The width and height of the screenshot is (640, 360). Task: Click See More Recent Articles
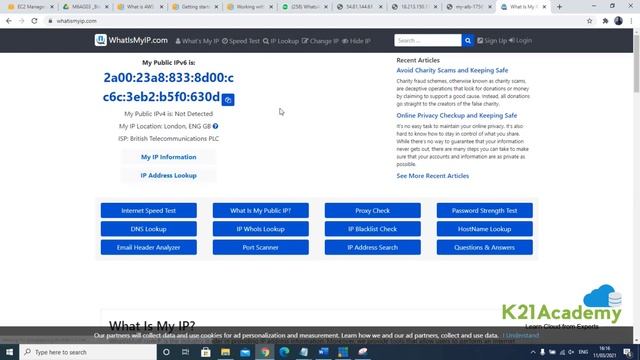(x=433, y=176)
